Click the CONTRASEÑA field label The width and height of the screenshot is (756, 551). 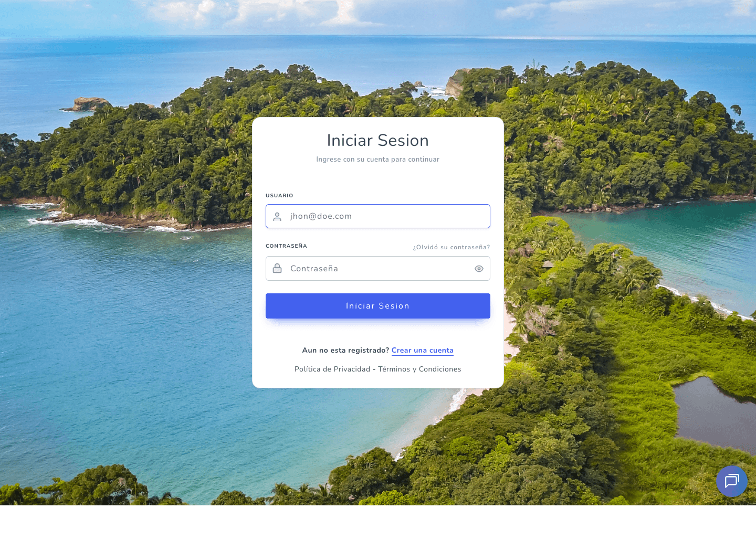tap(286, 246)
